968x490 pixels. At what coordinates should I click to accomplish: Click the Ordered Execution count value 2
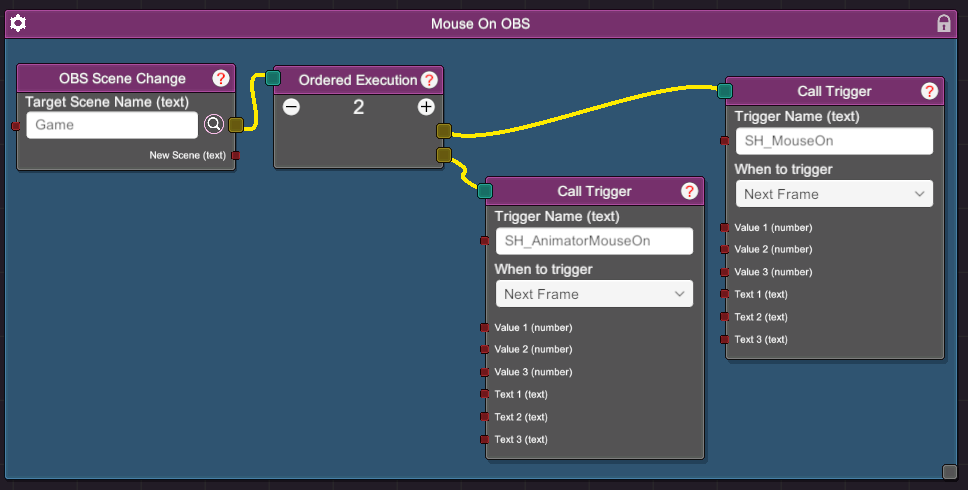359,107
